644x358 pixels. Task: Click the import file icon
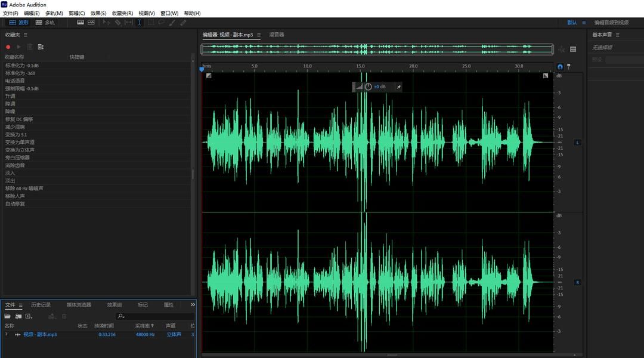point(18,316)
